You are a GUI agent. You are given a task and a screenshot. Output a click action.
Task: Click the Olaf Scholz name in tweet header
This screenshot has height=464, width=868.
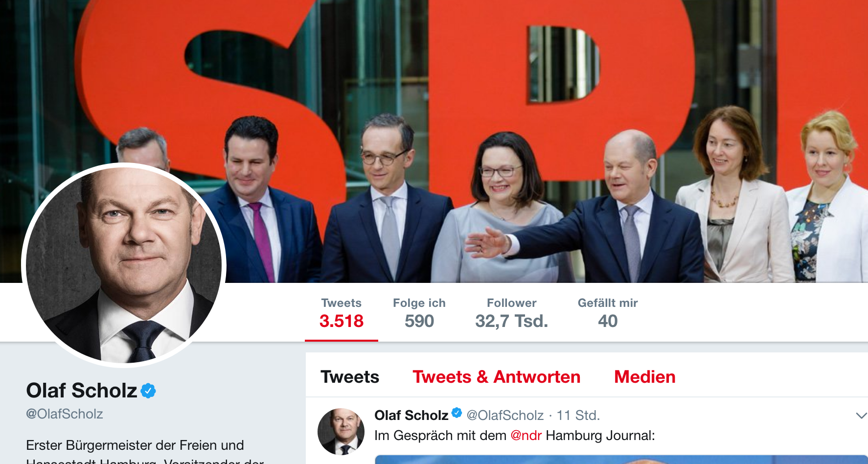pyautogui.click(x=411, y=416)
